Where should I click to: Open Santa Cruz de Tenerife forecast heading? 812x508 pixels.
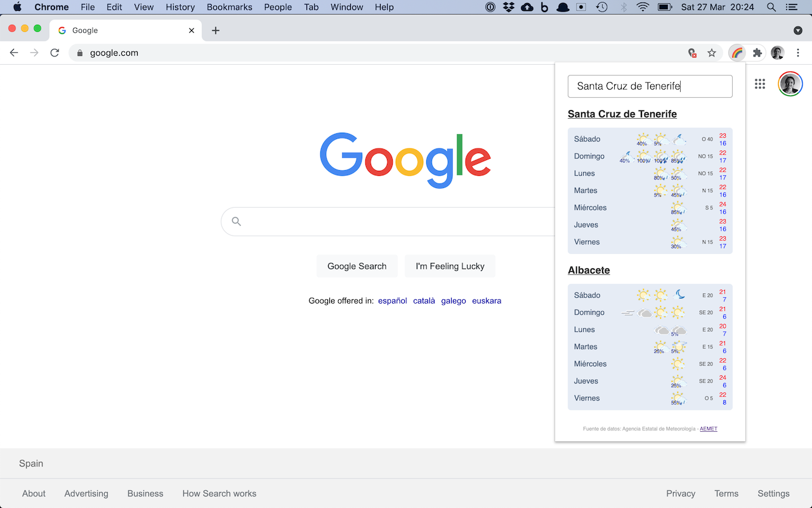pos(622,114)
